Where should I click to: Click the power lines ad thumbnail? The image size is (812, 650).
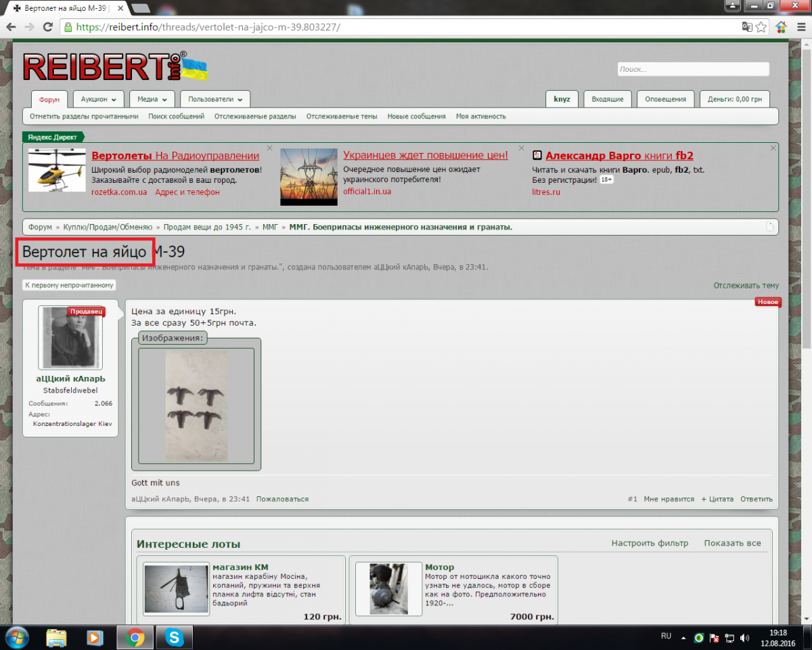click(309, 177)
